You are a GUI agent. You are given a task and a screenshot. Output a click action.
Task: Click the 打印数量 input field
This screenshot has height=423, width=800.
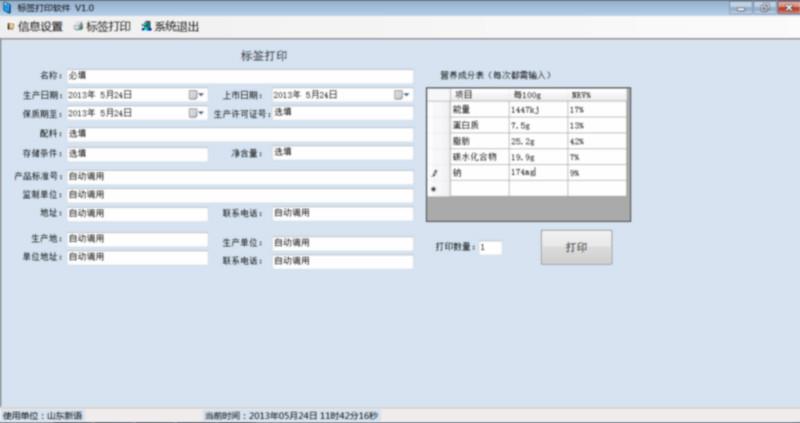[490, 247]
